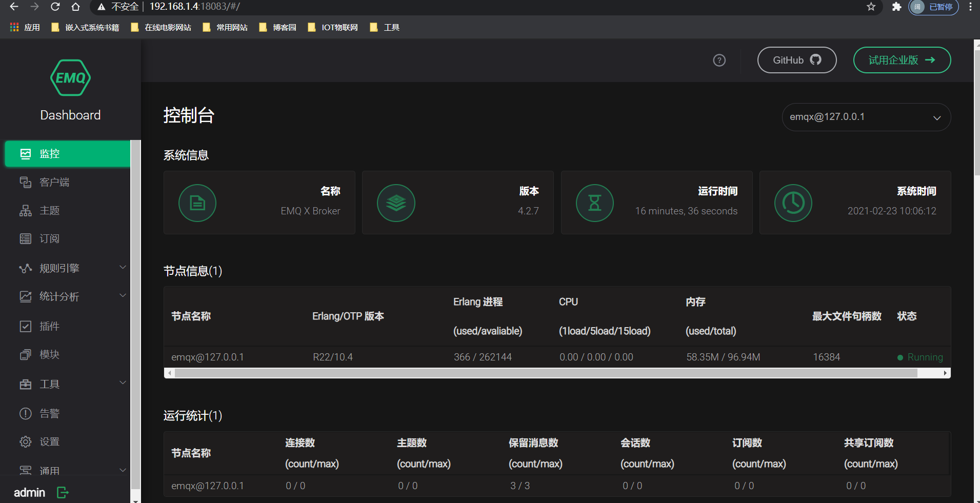Click the 16384 max file handles cell
This screenshot has height=503, width=980.
(827, 357)
